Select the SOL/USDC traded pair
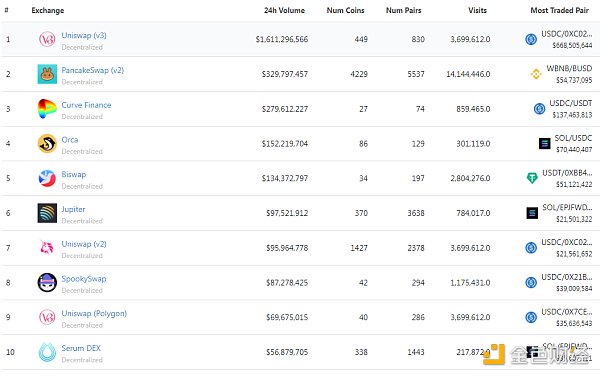The width and height of the screenshot is (600, 376). click(573, 138)
